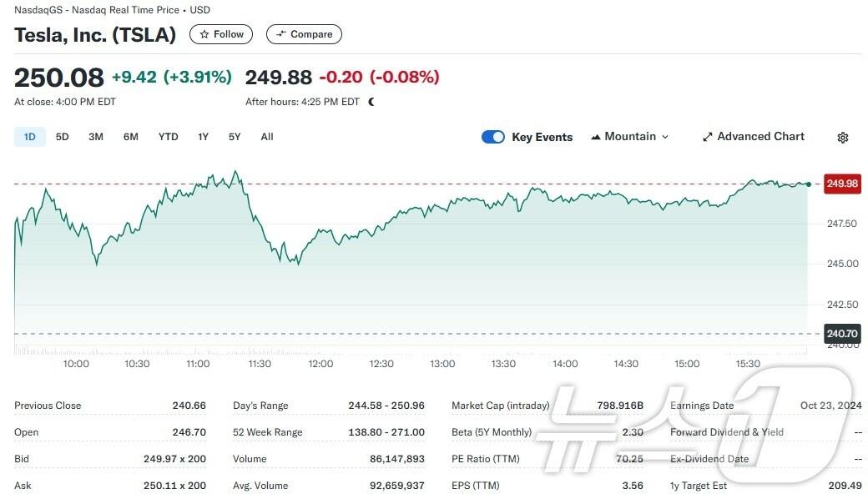This screenshot has width=868, height=499.
Task: Select the 3M time range
Action: (x=96, y=137)
